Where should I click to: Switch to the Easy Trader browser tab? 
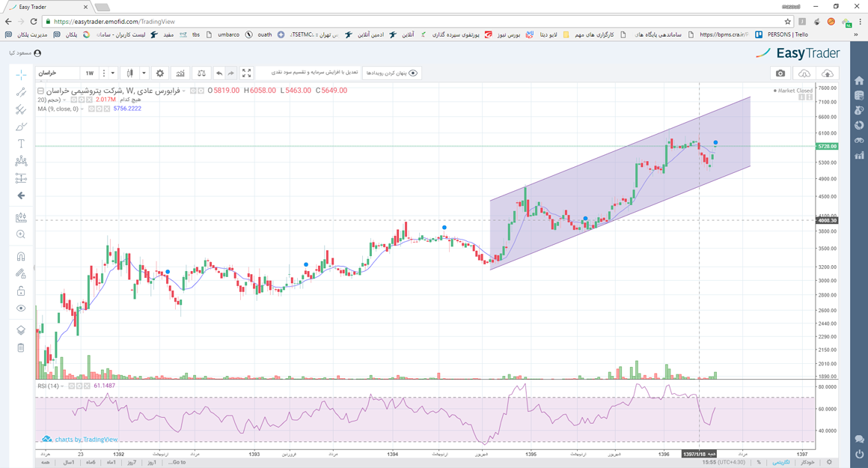(x=49, y=7)
